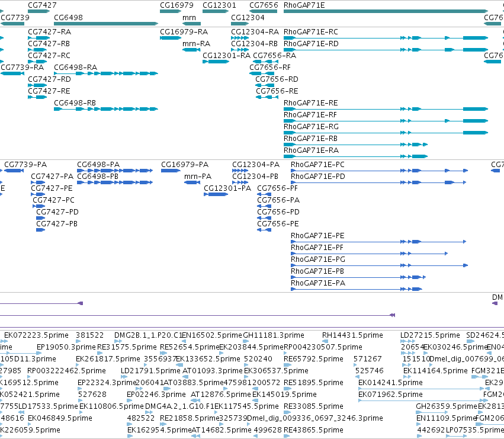The height and width of the screenshot is (439, 504).
Task: Click the CG7427 gene label
Action: coord(42,5)
